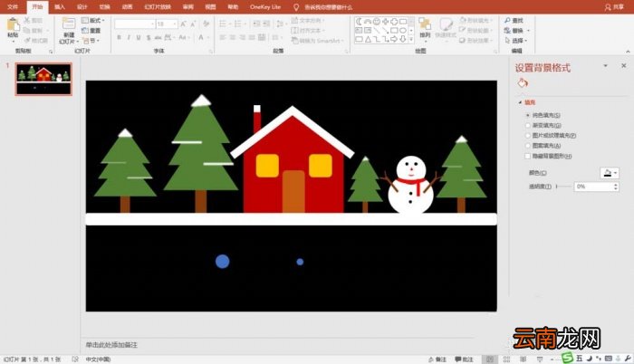
Task: Click the Share button
Action: tap(614, 7)
